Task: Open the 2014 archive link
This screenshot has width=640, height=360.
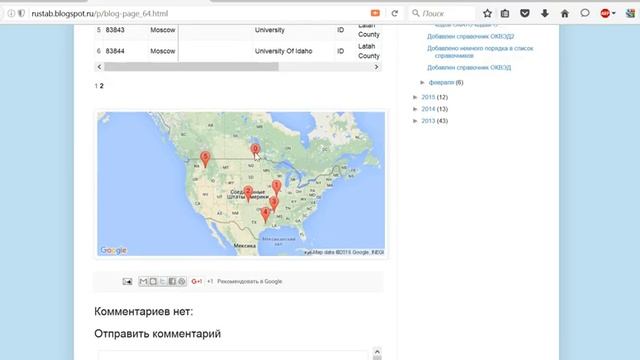Action: [428, 109]
